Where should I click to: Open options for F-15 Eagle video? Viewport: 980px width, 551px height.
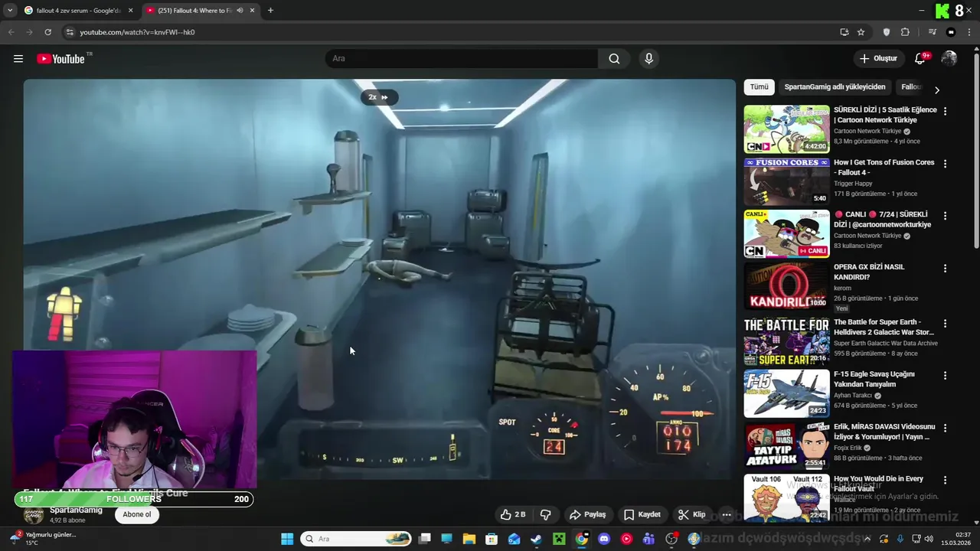coord(945,376)
